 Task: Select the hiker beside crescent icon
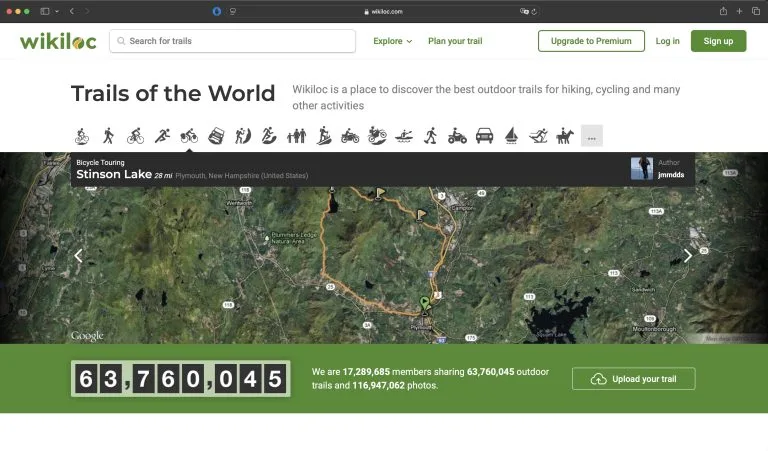tap(243, 136)
